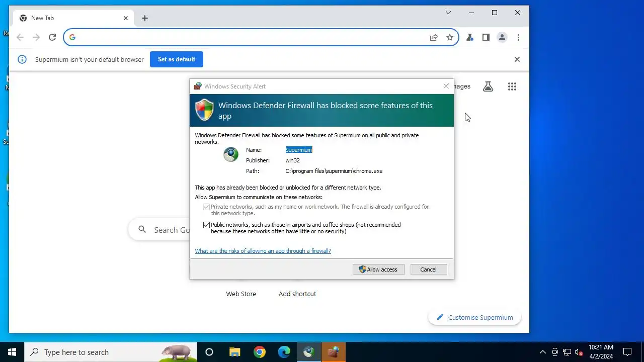
Task: Select the Supermium taskbar icon
Action: 308,352
